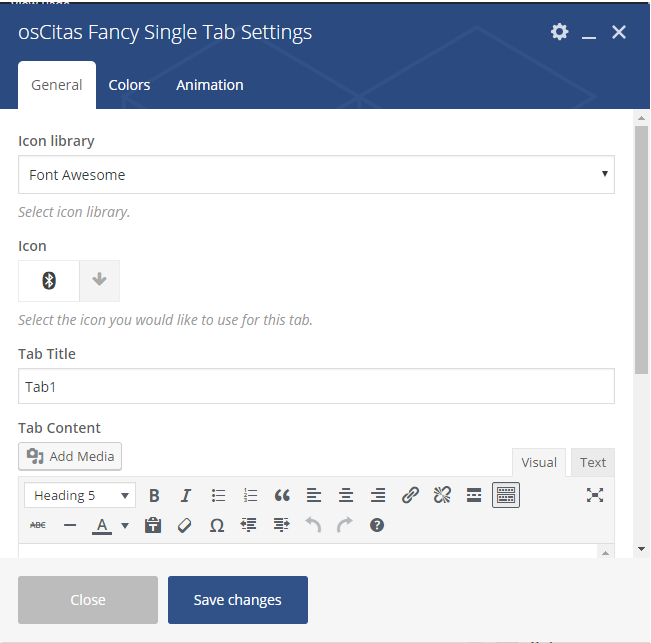Insert Read More tag
The image size is (651, 643).
(474, 495)
